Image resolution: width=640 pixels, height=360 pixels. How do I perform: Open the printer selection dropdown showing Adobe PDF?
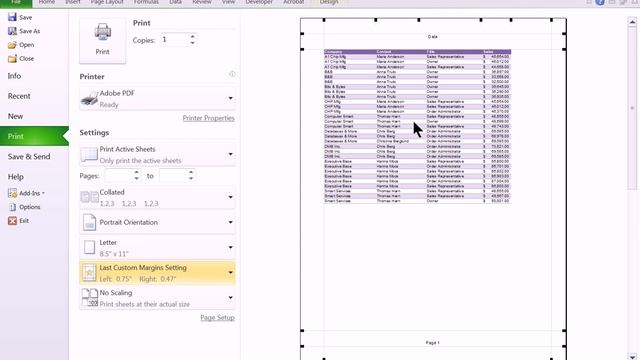point(157,98)
